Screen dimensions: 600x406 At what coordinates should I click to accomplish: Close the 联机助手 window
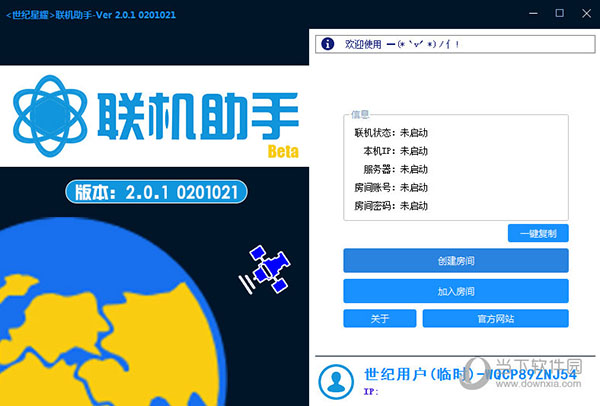586,13
